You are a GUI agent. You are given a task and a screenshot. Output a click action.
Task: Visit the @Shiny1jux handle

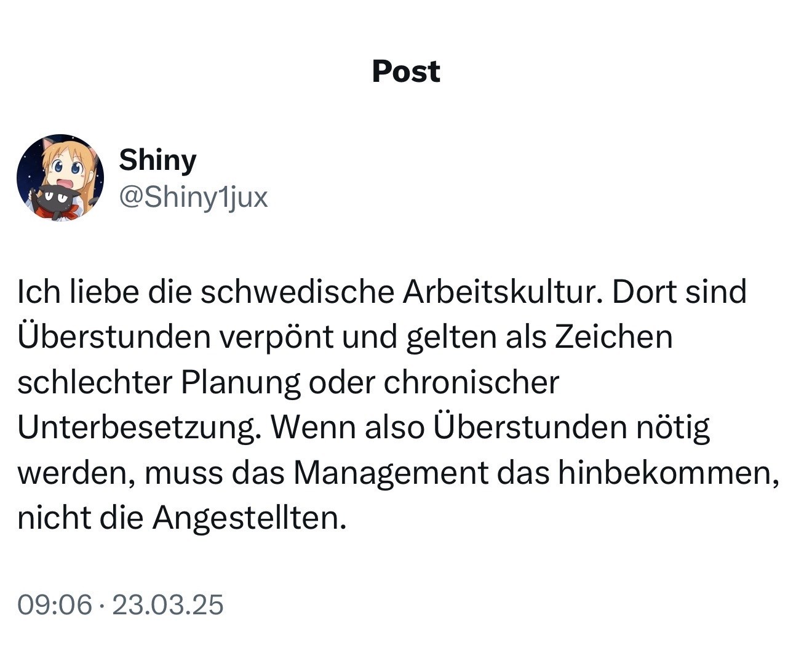tap(193, 197)
